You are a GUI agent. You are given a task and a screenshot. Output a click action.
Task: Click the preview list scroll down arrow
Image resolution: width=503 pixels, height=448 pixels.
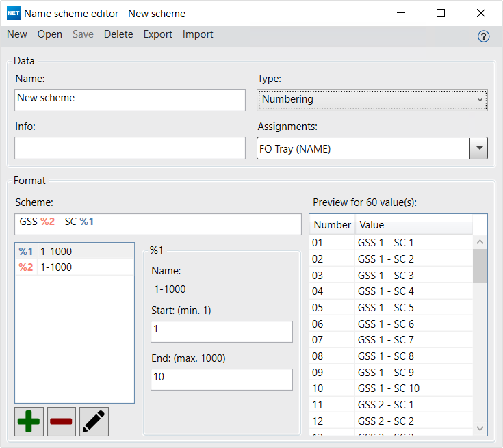480,428
